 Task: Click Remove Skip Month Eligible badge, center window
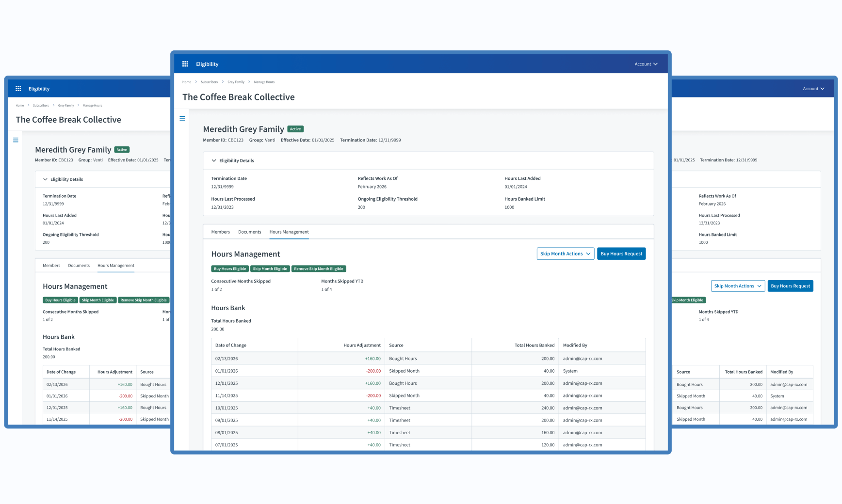[x=318, y=269]
